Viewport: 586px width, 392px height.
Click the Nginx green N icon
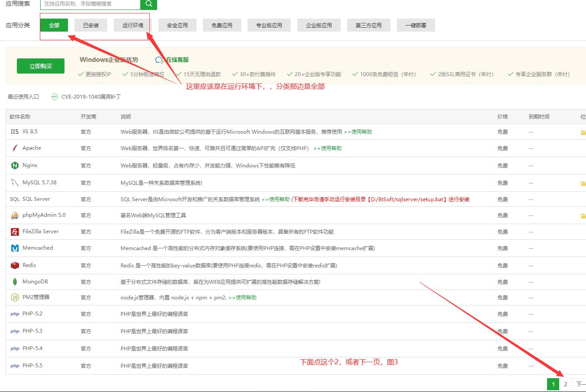point(15,165)
